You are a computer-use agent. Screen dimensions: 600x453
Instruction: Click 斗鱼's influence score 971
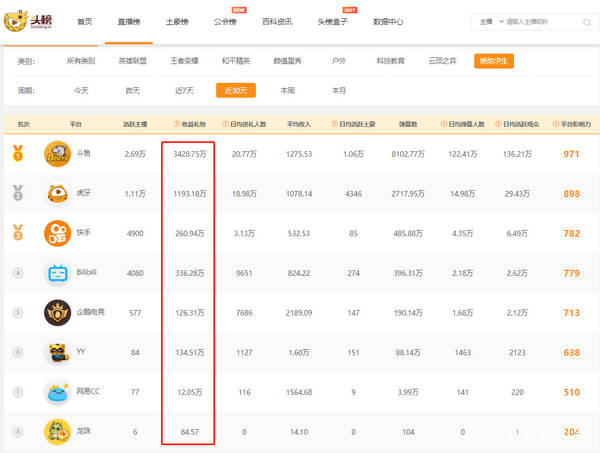(571, 154)
